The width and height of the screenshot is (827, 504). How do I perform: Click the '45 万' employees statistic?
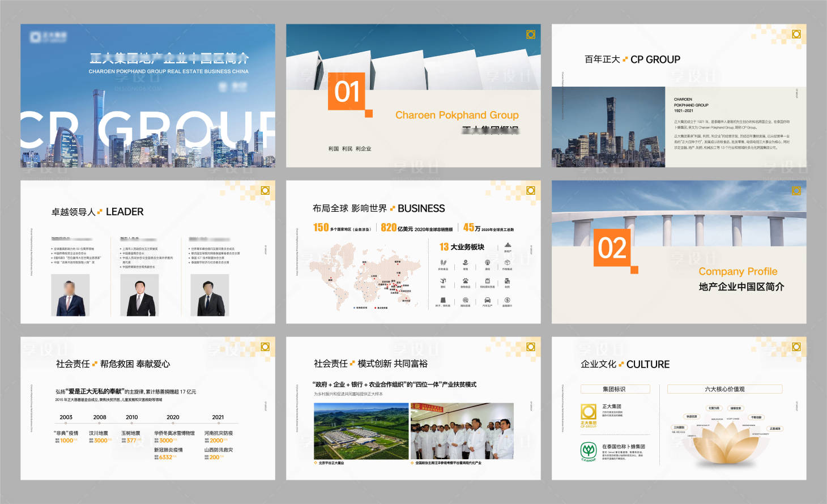coord(488,228)
